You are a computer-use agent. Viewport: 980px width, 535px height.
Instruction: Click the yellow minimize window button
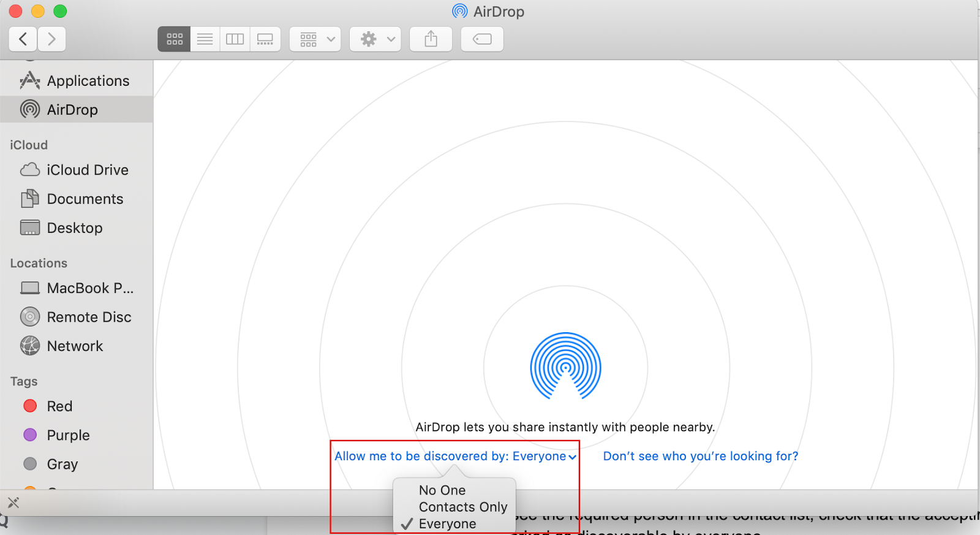pyautogui.click(x=38, y=11)
